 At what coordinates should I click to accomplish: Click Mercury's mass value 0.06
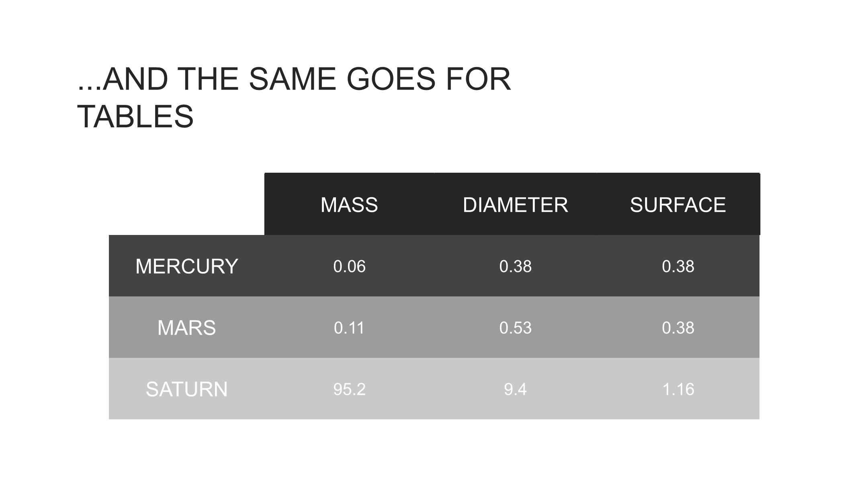(x=349, y=267)
